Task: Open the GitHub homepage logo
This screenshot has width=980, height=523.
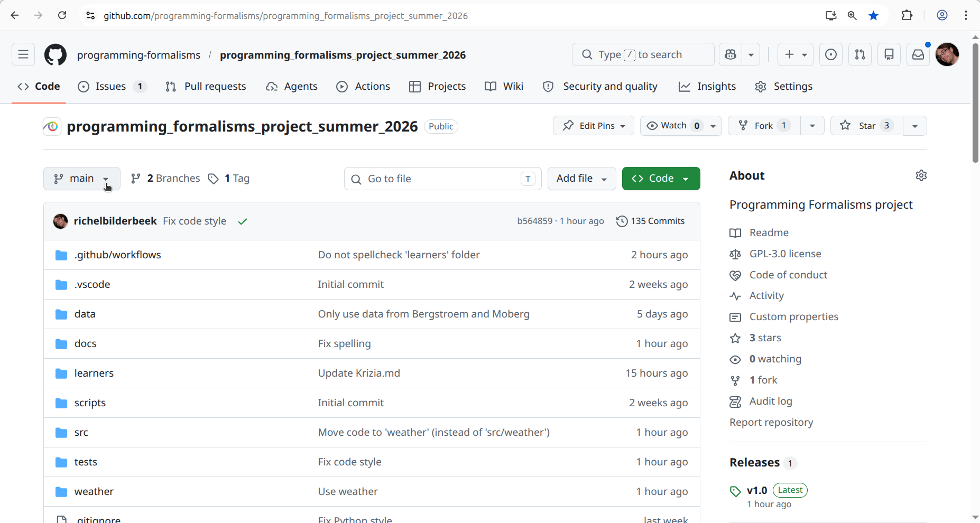Action: tap(56, 54)
